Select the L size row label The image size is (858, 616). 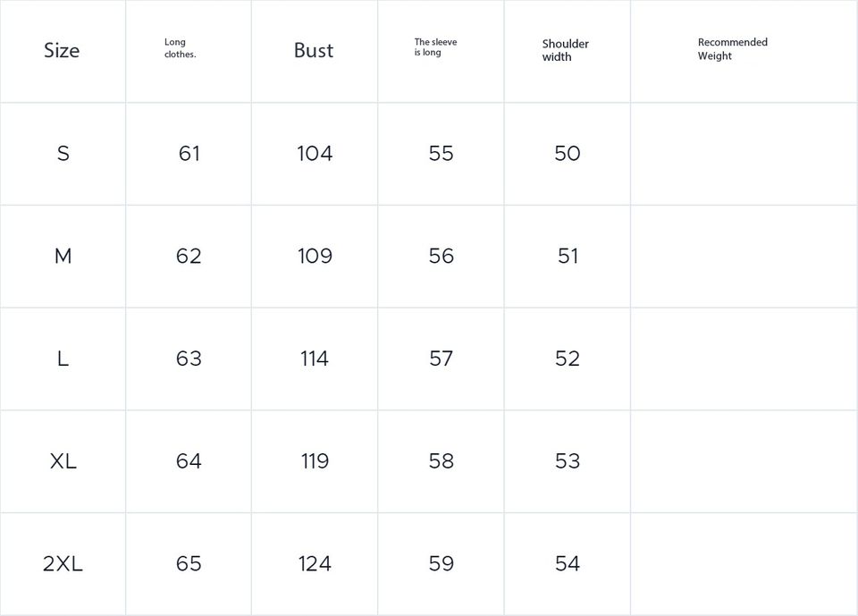coord(63,359)
